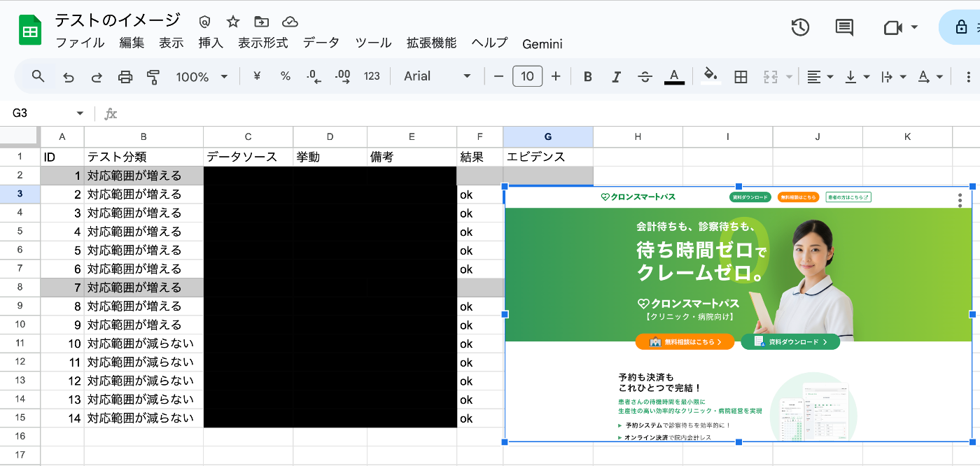Print the spreadsheet
The width and height of the screenshot is (980, 466).
click(x=125, y=77)
